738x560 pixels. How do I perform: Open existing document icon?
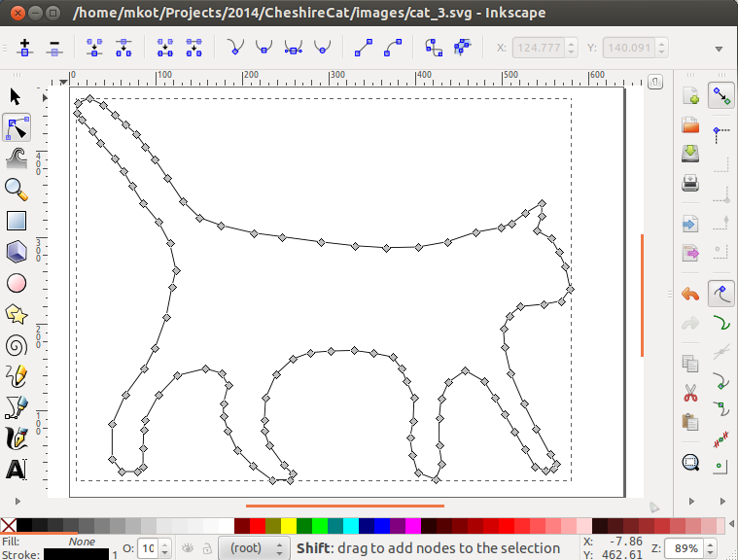690,125
